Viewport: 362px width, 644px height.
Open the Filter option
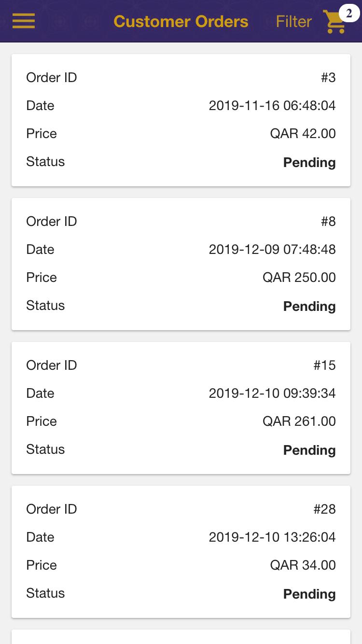(x=293, y=22)
